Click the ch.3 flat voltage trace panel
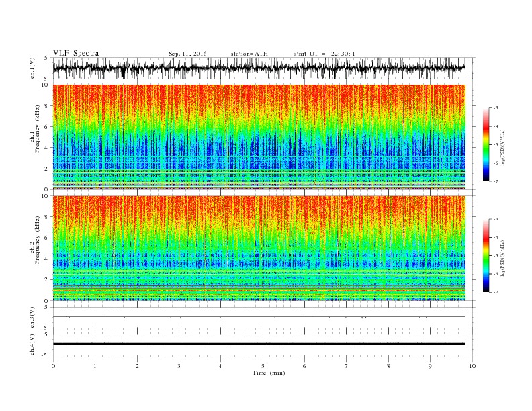 (264, 318)
